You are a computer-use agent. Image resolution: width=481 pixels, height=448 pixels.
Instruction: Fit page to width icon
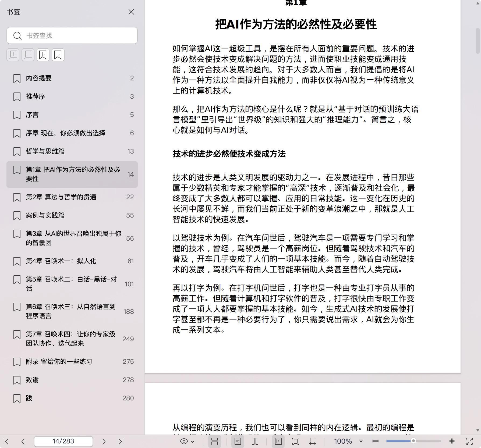tap(313, 441)
